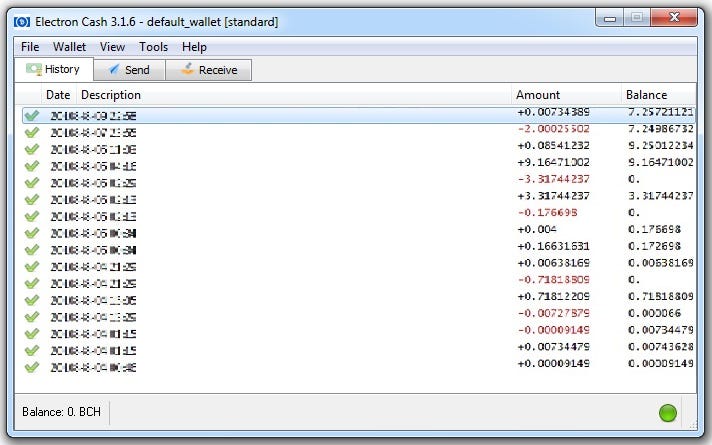Image resolution: width=712 pixels, height=445 pixels.
Task: Select the +0.00009149 amount cell
Action: 554,363
